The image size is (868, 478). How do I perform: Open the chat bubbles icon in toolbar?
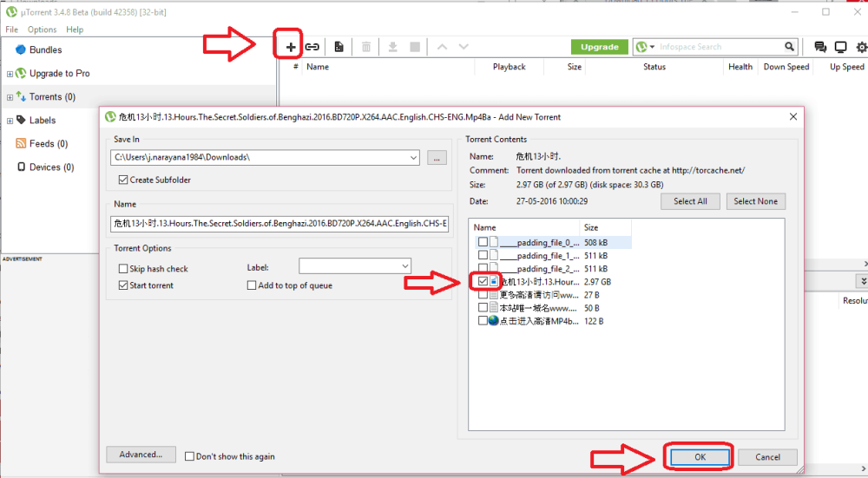pos(820,47)
